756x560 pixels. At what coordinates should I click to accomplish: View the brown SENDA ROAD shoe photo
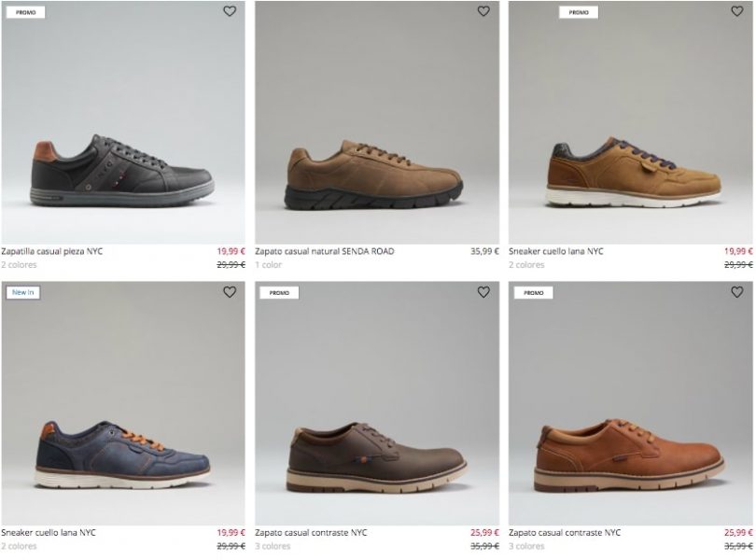(376, 173)
